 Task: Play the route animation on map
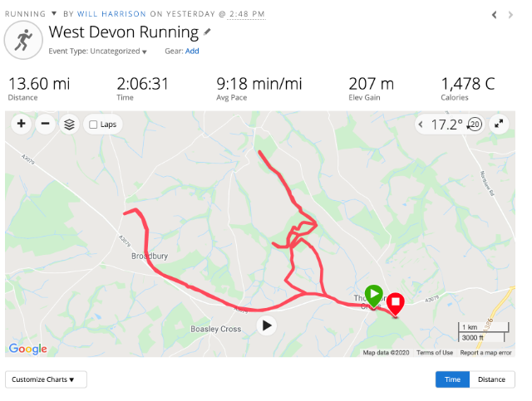(267, 325)
